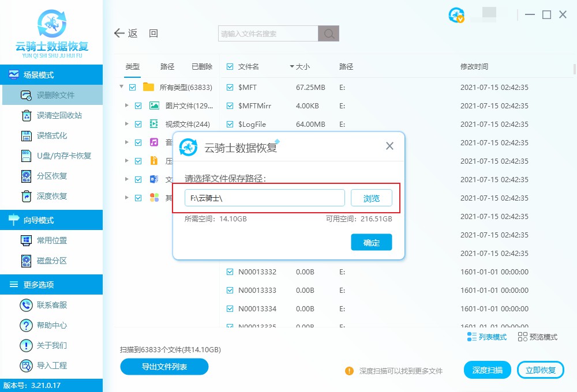This screenshot has width=577, height=392.
Task: Close the save path dialog
Action: (389, 146)
